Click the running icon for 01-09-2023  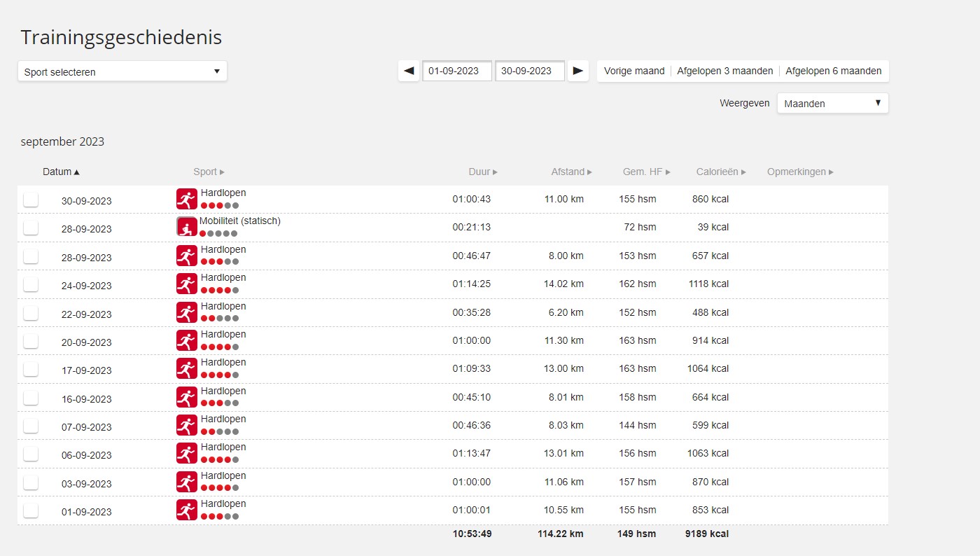pos(186,510)
